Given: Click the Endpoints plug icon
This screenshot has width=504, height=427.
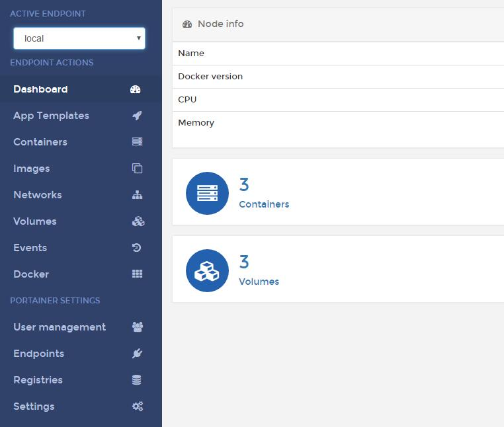Looking at the screenshot, I should click(138, 354).
